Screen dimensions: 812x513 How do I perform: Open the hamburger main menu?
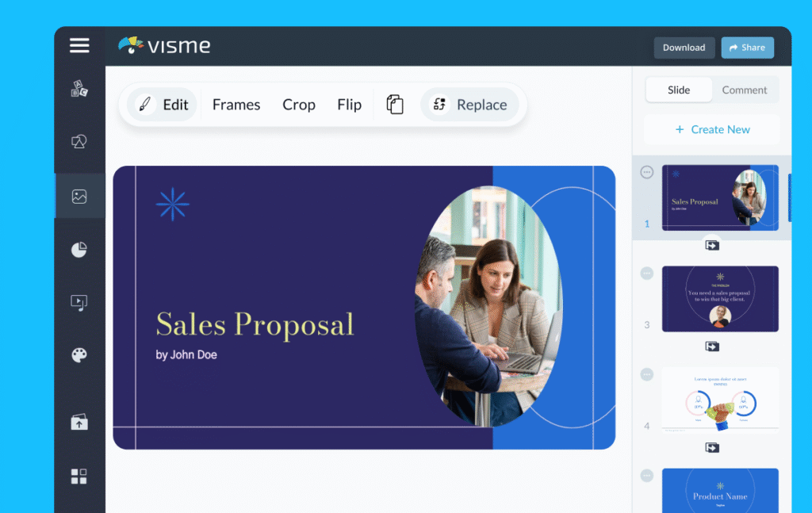(79, 45)
